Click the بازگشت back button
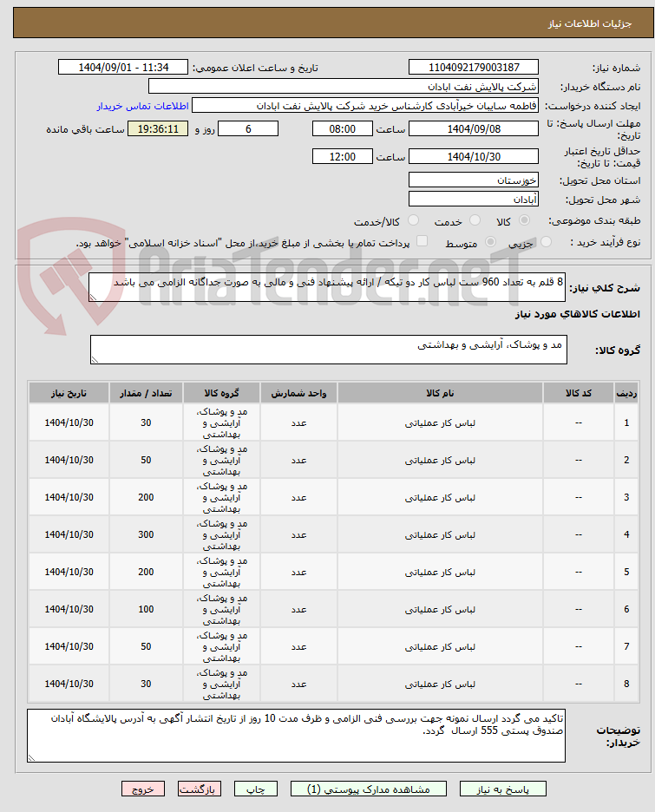The height and width of the screenshot is (812, 655). click(200, 789)
